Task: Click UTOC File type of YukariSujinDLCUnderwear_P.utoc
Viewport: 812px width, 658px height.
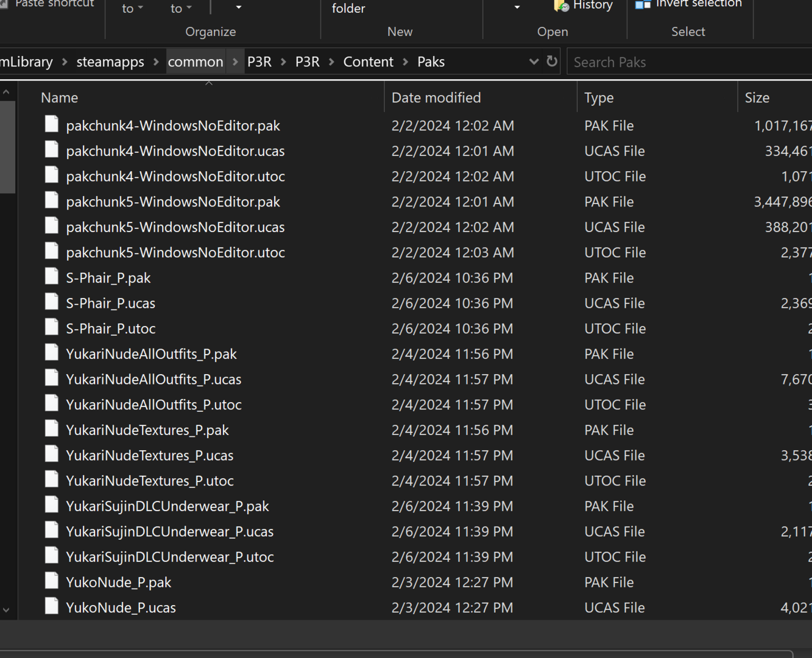Action: tap(615, 557)
